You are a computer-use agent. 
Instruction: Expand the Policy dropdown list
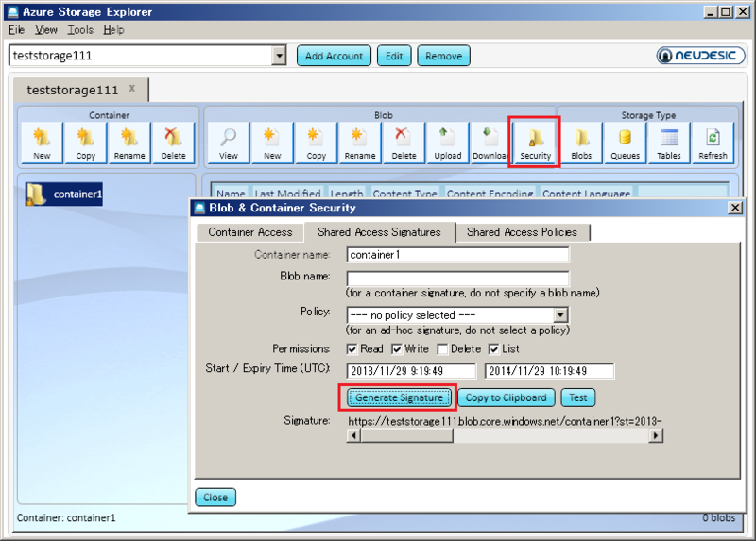(560, 315)
